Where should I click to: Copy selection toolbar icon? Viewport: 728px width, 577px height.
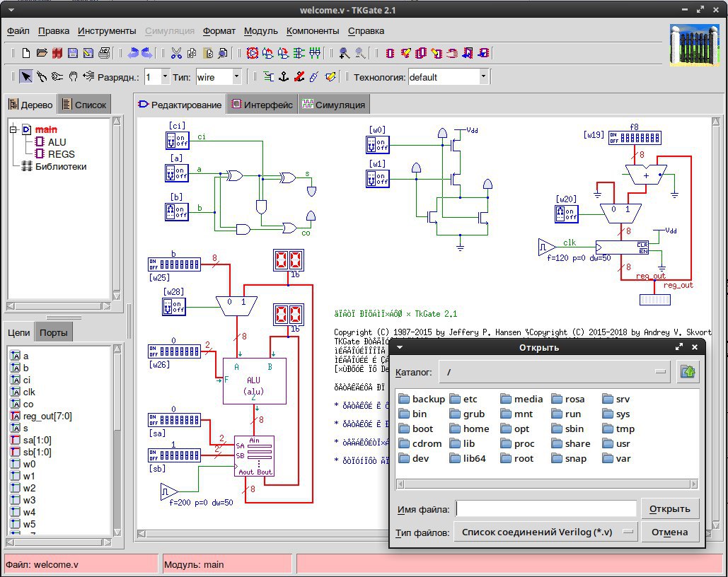(192, 53)
